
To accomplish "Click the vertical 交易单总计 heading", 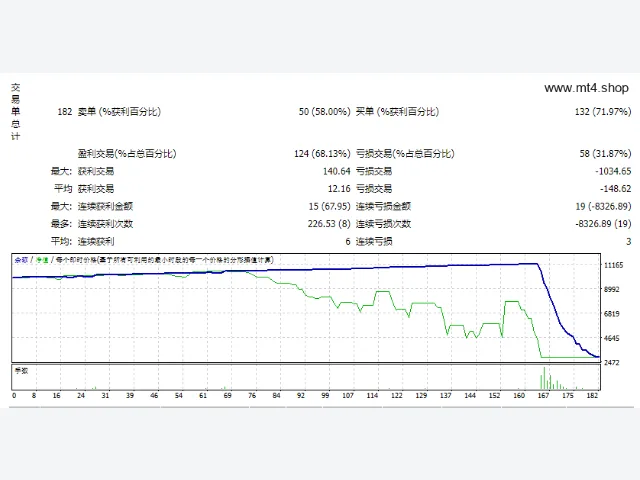I will pos(15,112).
